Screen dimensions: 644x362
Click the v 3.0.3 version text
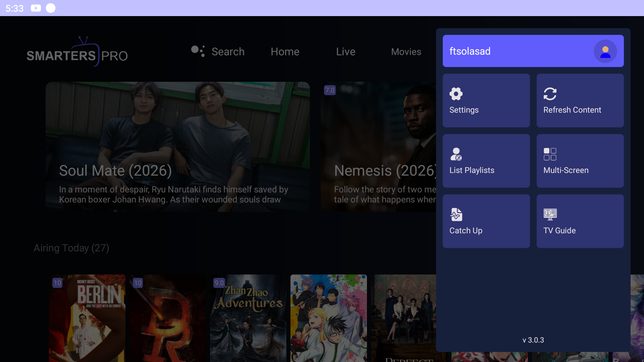(533, 340)
